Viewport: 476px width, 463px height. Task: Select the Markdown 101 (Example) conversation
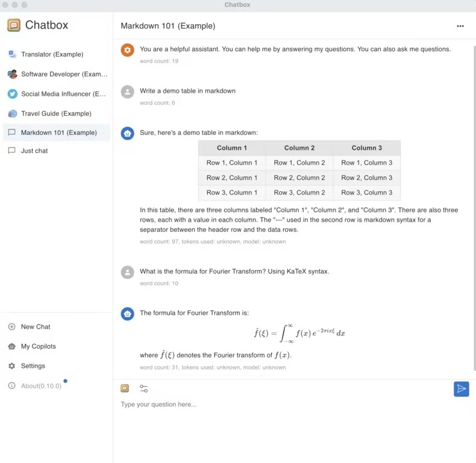point(57,132)
